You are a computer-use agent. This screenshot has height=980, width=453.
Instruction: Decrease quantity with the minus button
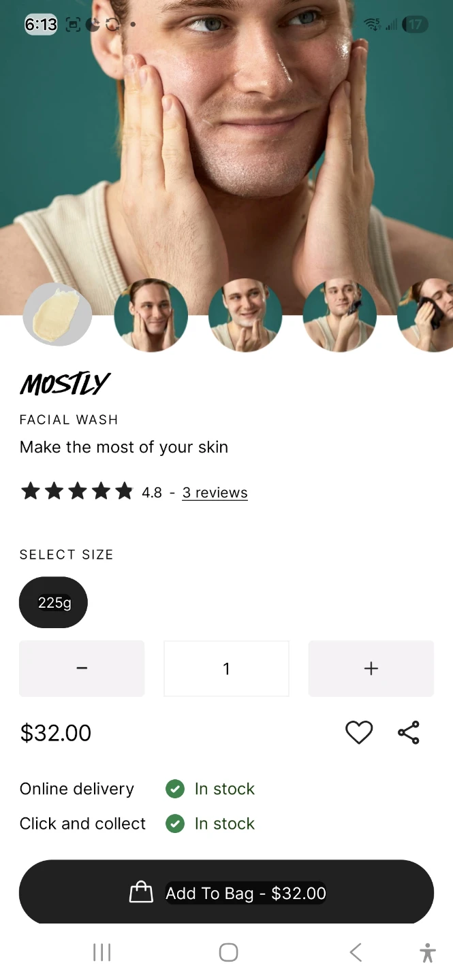coord(82,668)
